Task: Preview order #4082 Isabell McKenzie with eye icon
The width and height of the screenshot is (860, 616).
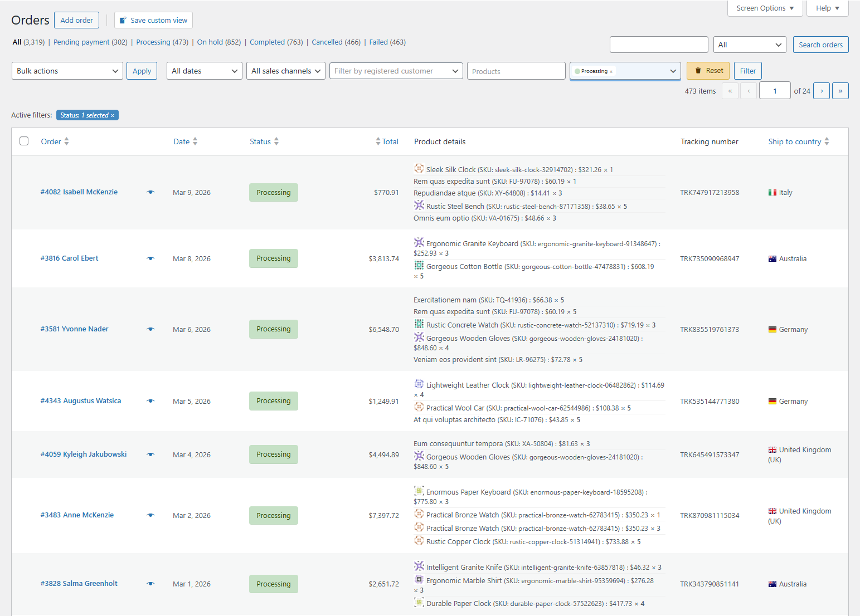Action: [150, 192]
